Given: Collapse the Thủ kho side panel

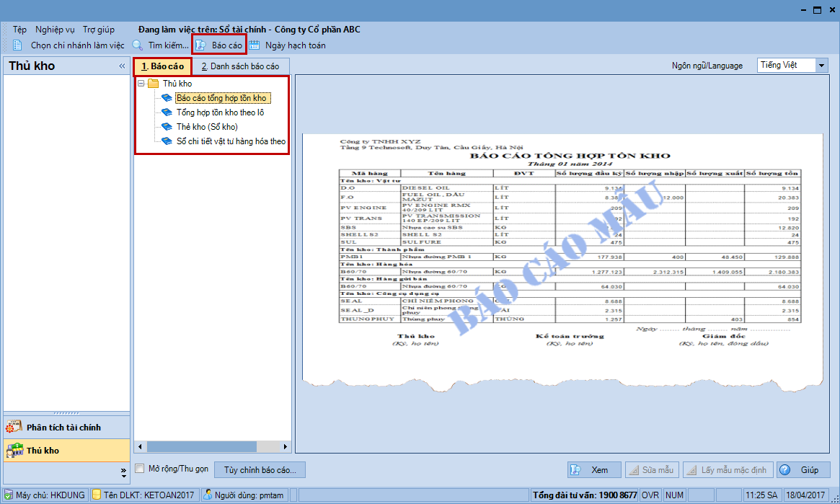Looking at the screenshot, I should 122,66.
